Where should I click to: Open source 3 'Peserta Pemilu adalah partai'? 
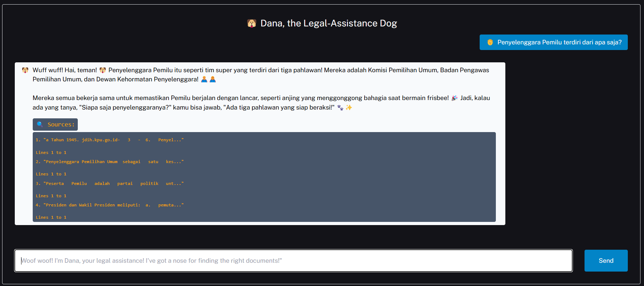109,184
